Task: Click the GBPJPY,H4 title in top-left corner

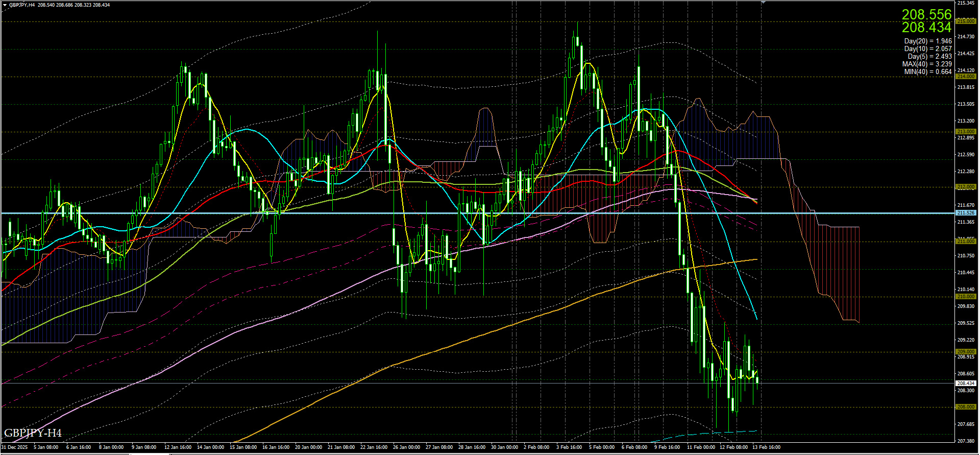Action: (22, 5)
